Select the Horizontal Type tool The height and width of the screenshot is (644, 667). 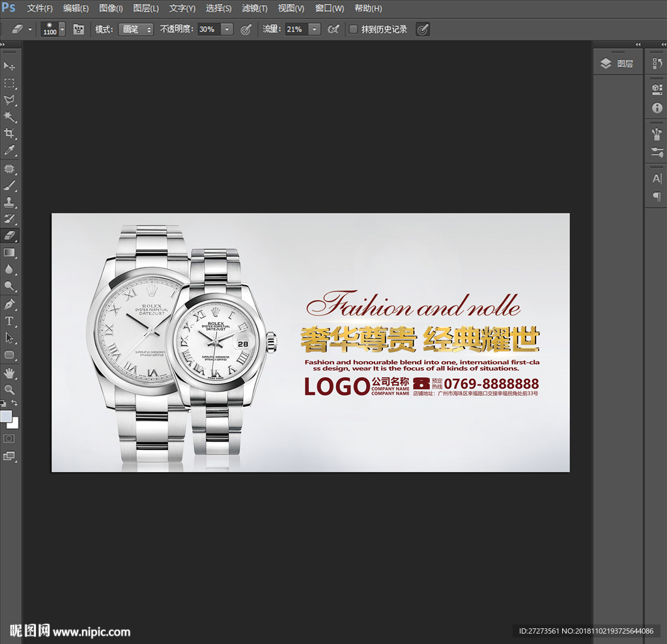coord(9,321)
